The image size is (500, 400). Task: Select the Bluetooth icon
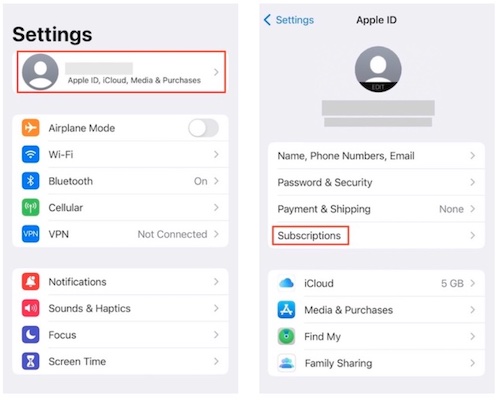click(31, 181)
